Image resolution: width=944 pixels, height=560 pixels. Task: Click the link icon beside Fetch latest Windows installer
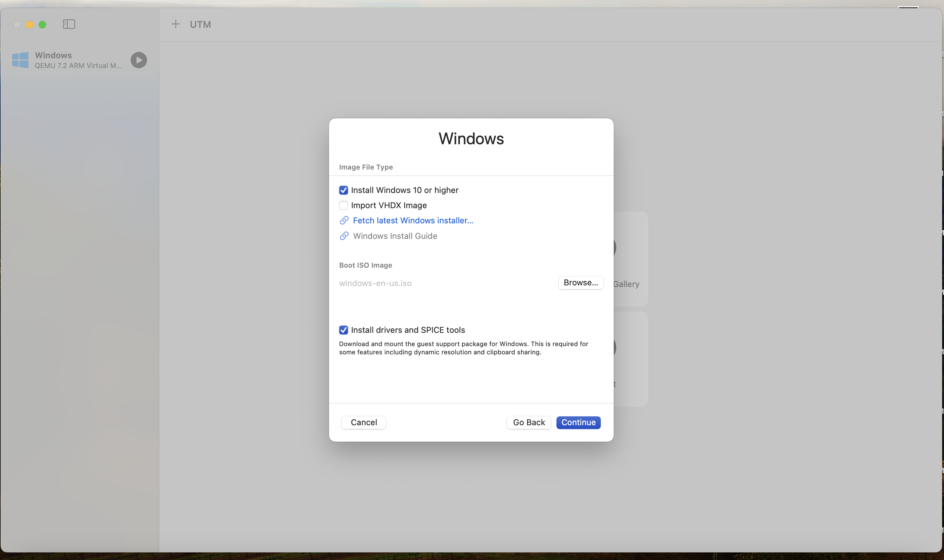pos(344,221)
